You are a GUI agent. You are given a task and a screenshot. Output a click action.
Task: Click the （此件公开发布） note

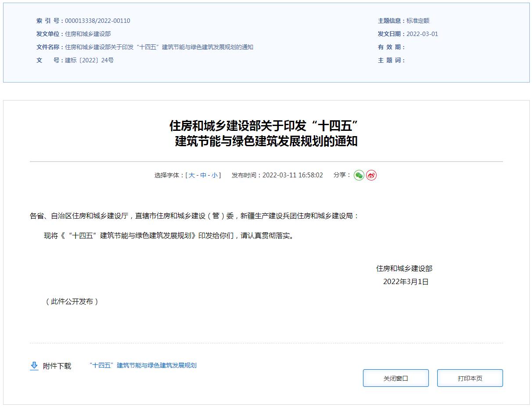click(72, 301)
